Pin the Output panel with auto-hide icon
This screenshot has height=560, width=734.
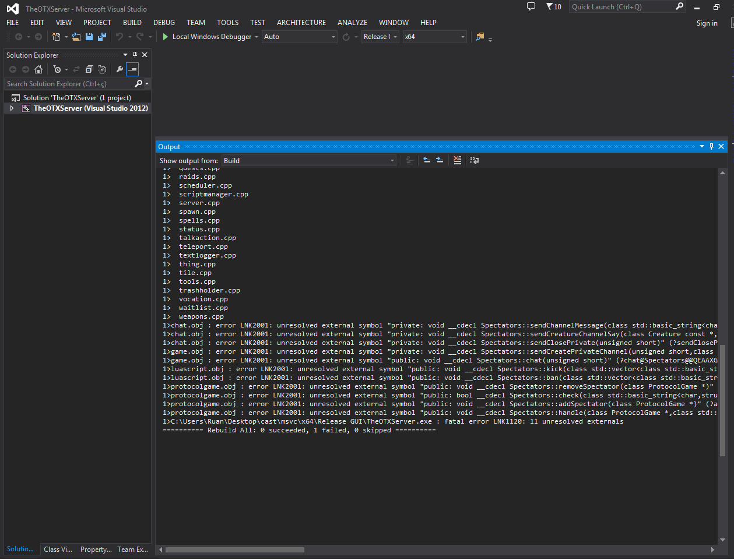click(711, 146)
